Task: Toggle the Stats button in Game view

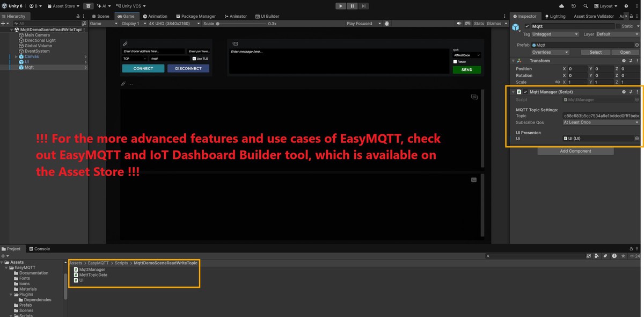Action: tap(479, 24)
